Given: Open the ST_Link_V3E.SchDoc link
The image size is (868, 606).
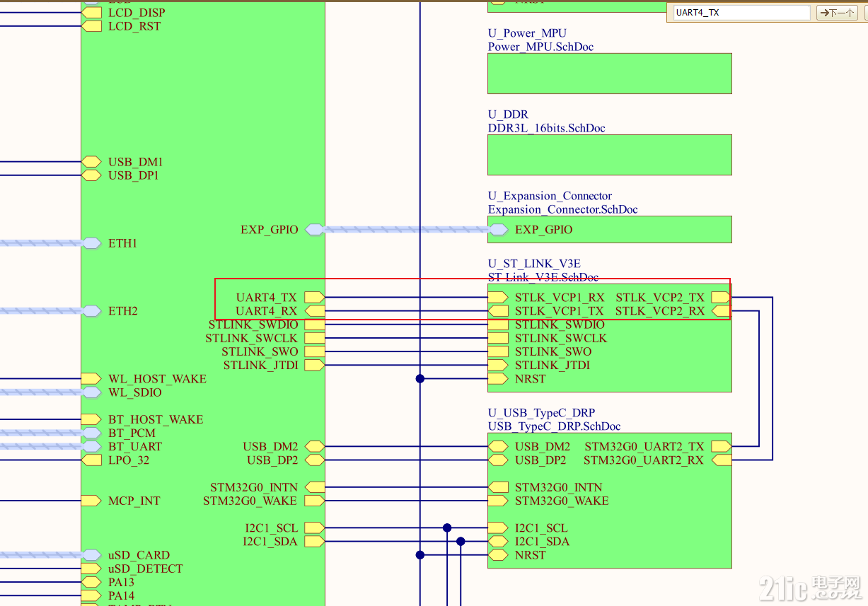Looking at the screenshot, I should (x=542, y=277).
